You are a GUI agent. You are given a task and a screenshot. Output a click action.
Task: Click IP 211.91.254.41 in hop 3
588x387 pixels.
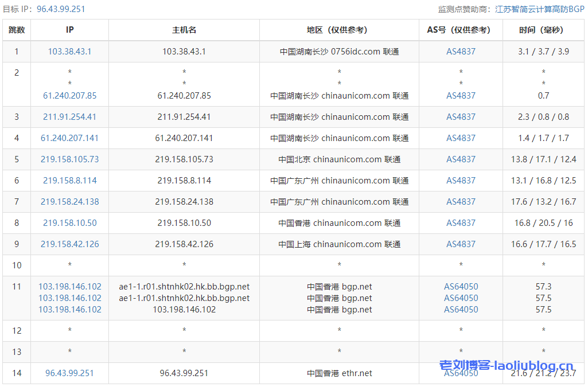tap(69, 117)
